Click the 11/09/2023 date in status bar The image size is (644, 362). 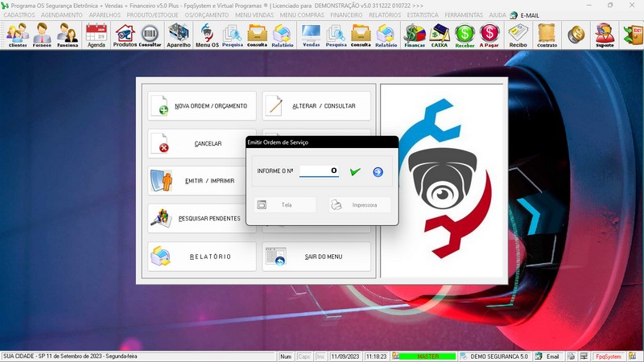[345, 356]
